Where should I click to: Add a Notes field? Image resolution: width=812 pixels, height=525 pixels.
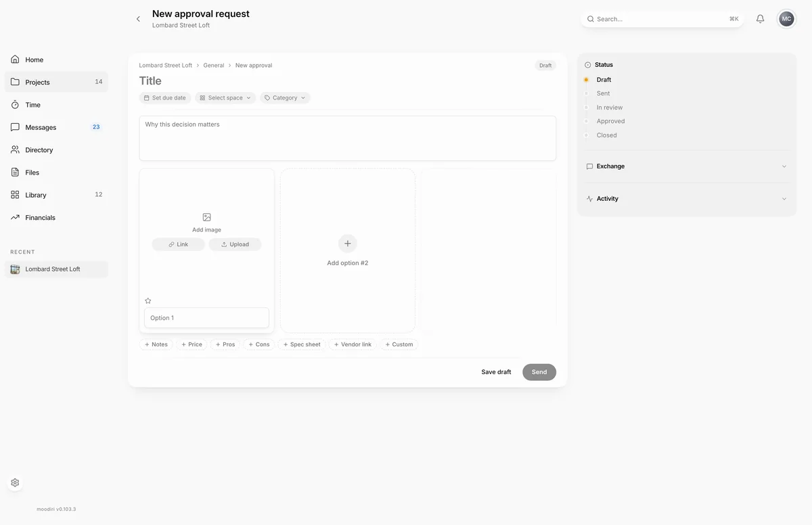156,344
